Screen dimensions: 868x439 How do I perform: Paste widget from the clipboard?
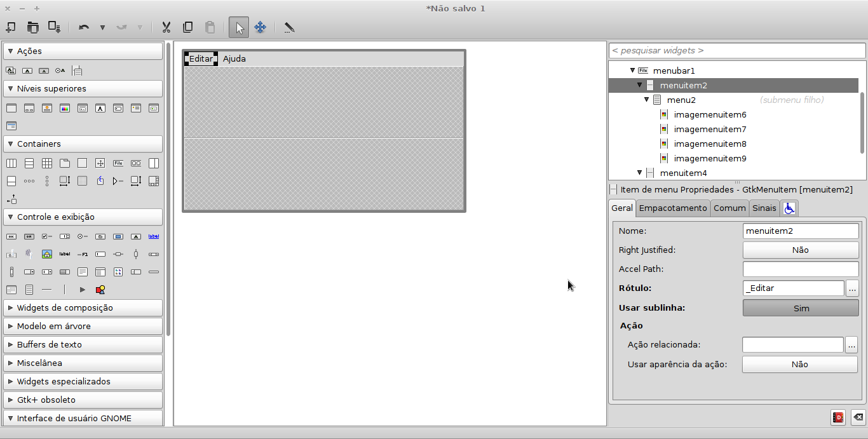[210, 27]
